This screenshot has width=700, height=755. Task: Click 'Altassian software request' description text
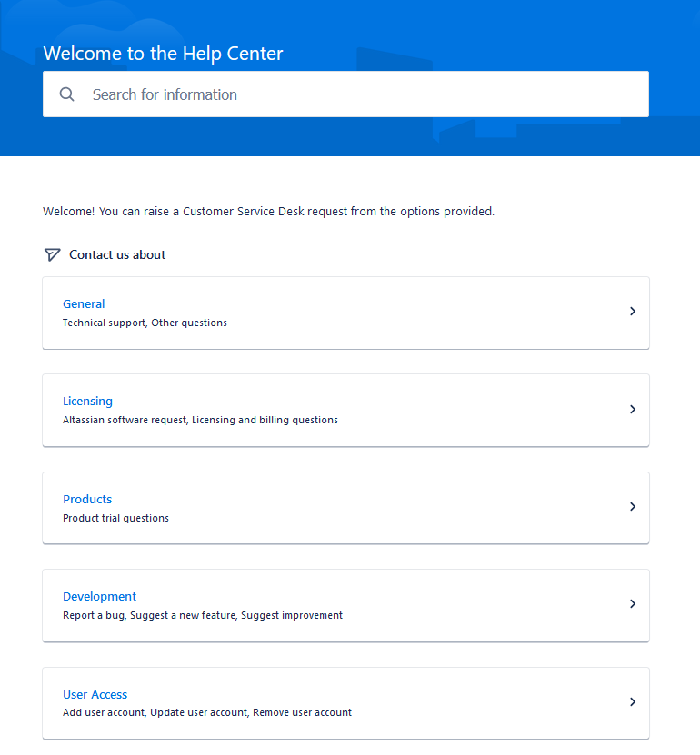pos(125,420)
